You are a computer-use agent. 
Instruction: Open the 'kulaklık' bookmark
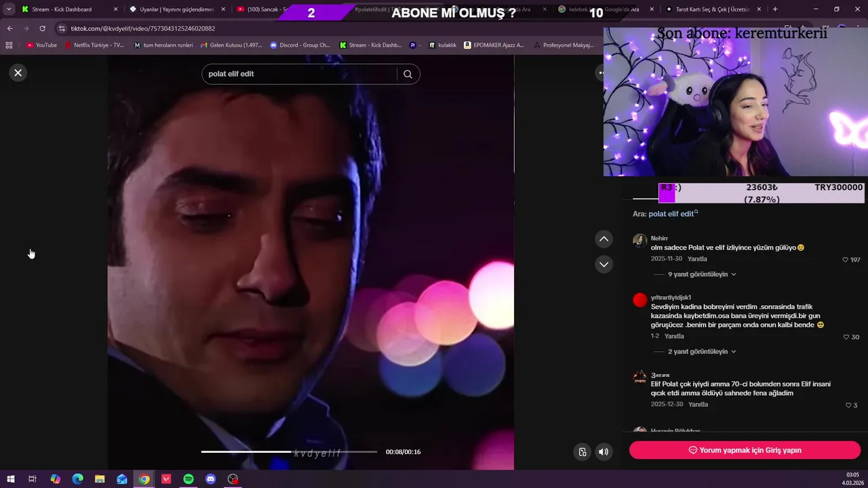click(442, 45)
